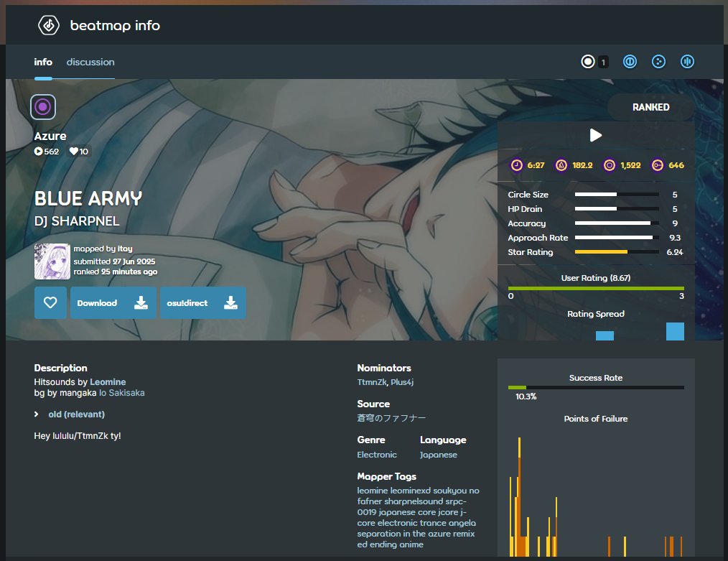This screenshot has width=728, height=561.
Task: Click the RANKED status badge
Action: click(651, 107)
